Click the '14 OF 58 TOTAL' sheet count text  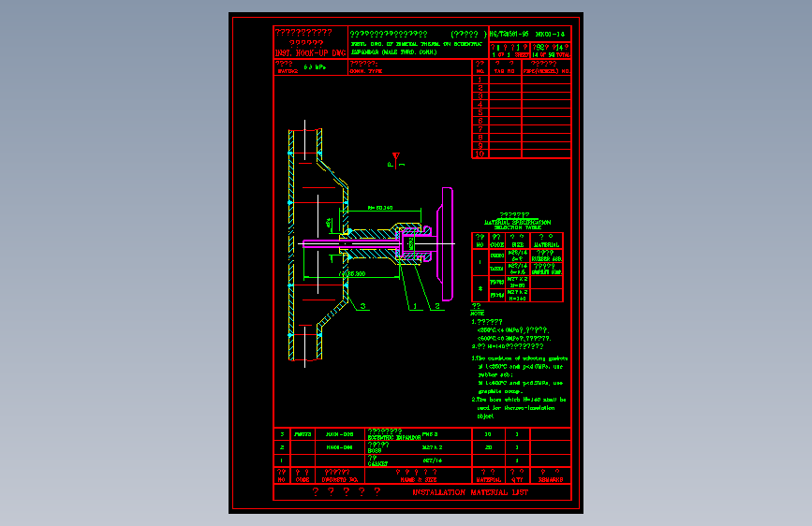tap(551, 54)
